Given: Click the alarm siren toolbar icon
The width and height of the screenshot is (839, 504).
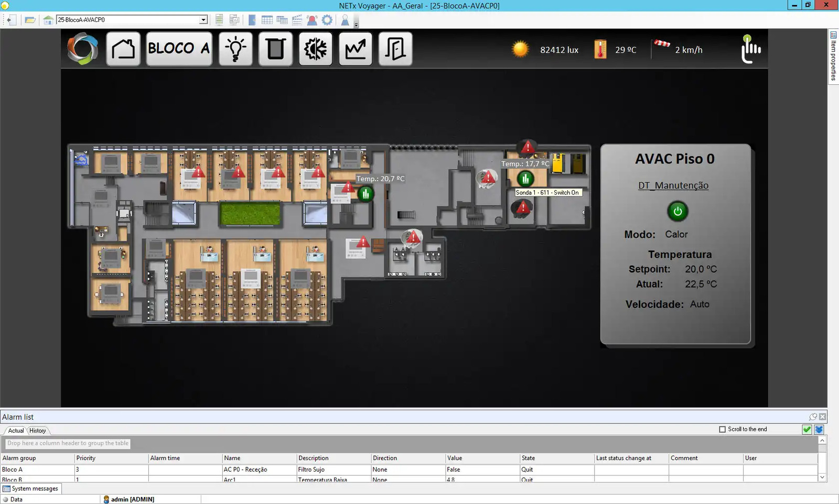Looking at the screenshot, I should (312, 20).
